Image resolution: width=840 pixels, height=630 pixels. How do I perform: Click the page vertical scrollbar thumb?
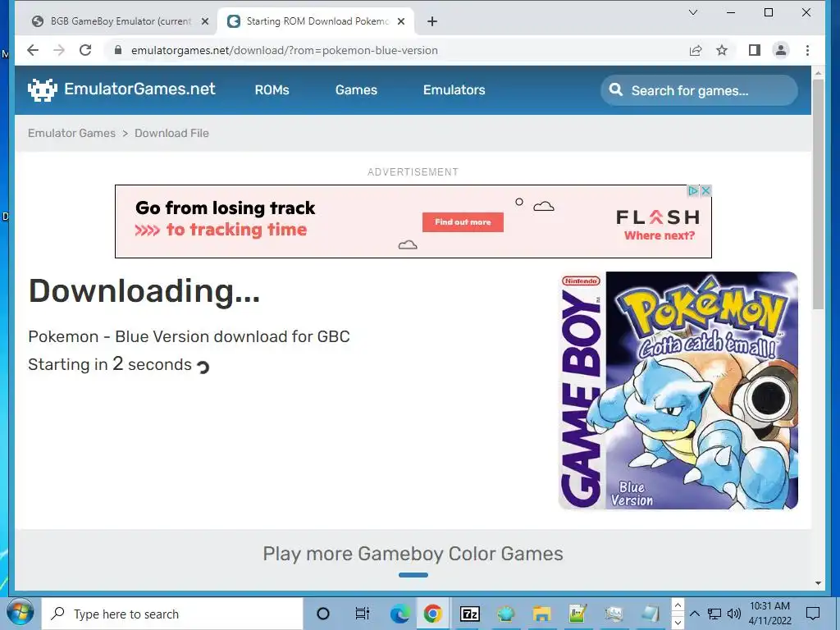pyautogui.click(x=818, y=194)
